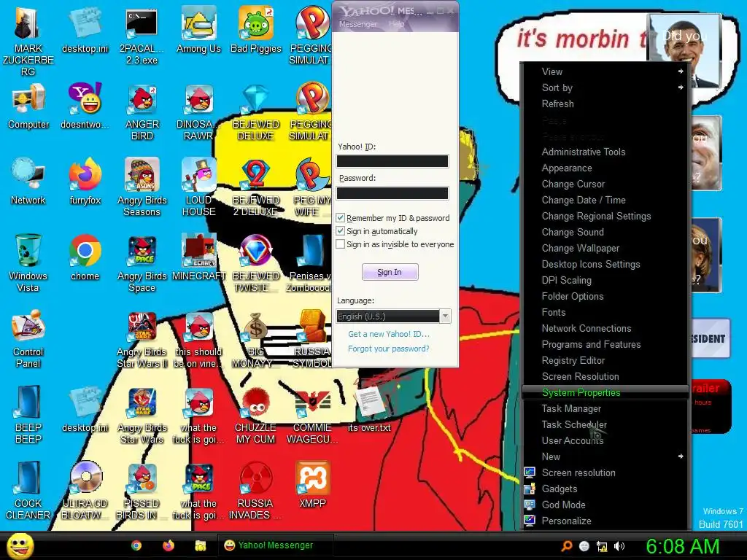This screenshot has height=560, width=747.
Task: Uncheck Remember my ID & password
Action: [x=340, y=218]
